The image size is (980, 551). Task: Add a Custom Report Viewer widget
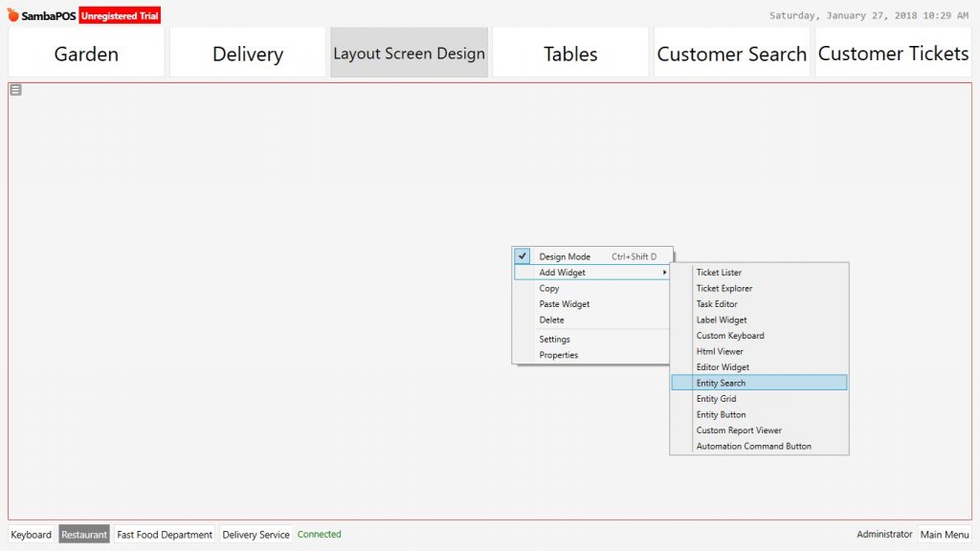[x=759, y=430]
